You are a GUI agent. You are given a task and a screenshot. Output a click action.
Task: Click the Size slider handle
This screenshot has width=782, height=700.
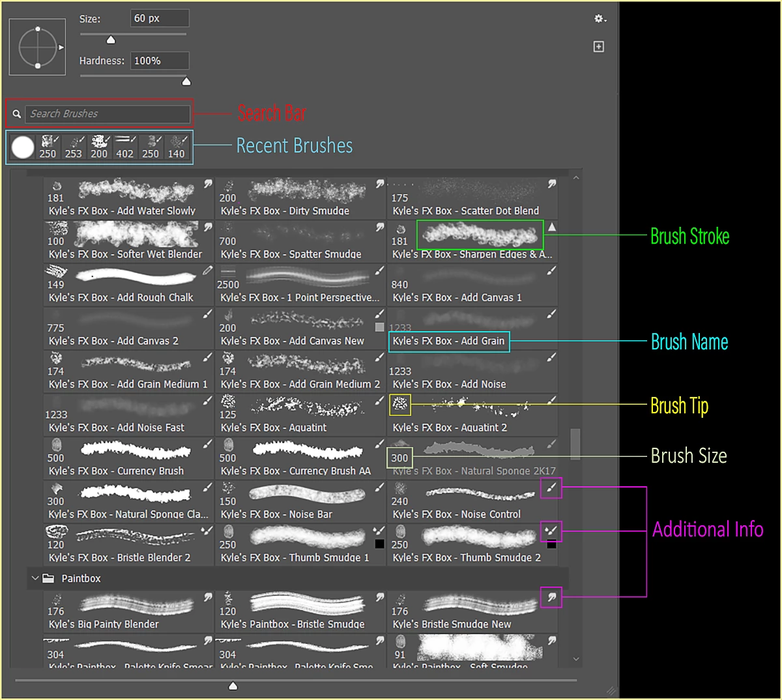111,40
